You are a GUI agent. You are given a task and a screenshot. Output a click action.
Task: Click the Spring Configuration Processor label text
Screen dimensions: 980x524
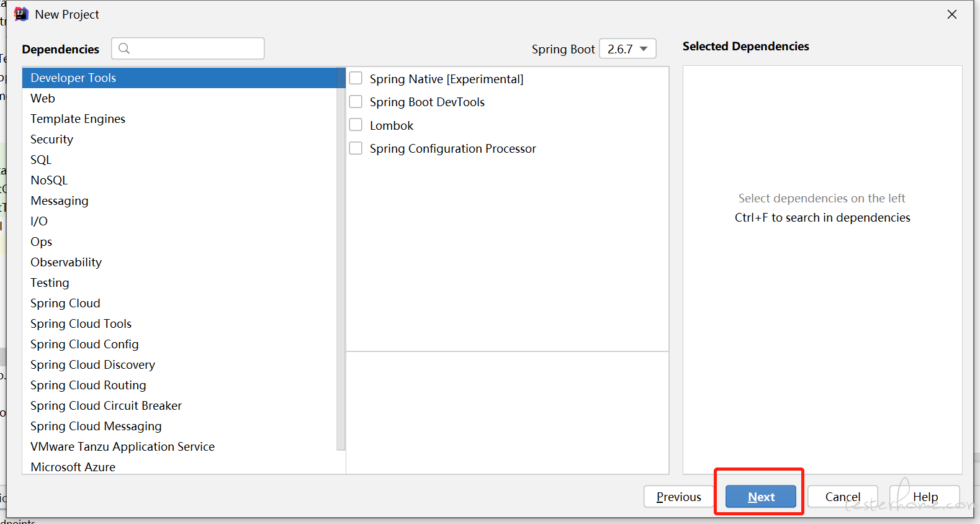tap(453, 148)
